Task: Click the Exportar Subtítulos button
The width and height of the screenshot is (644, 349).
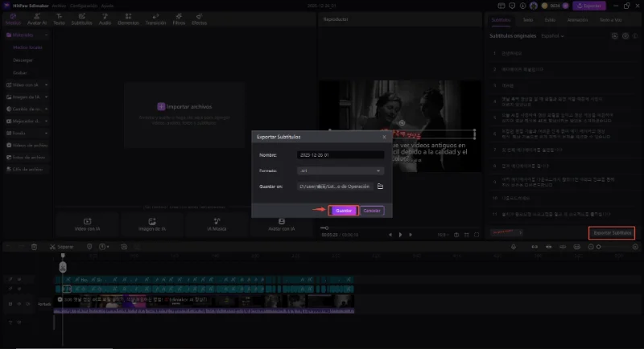Action: (611, 233)
